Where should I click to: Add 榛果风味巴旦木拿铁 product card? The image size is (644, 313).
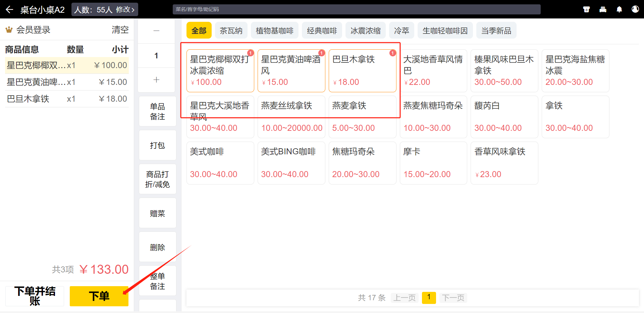click(504, 71)
